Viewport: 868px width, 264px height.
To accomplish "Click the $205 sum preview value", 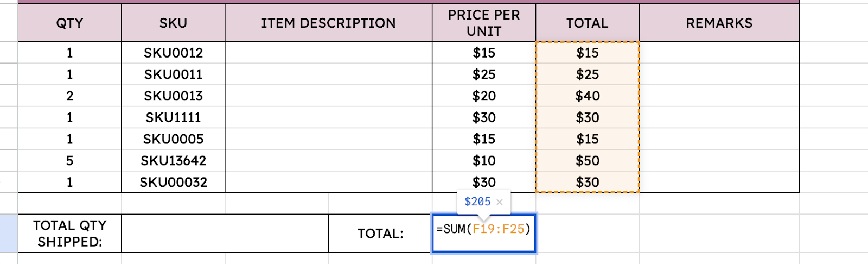I will pyautogui.click(x=477, y=202).
